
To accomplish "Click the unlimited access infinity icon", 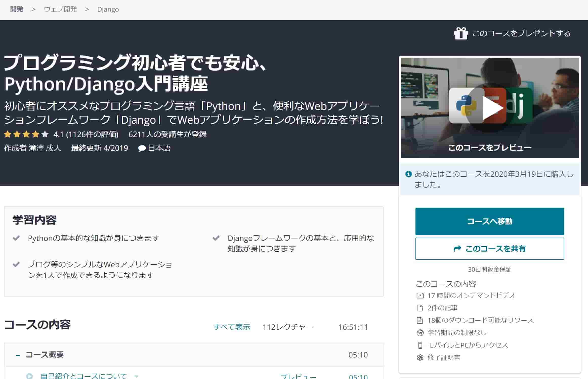I will [x=420, y=333].
